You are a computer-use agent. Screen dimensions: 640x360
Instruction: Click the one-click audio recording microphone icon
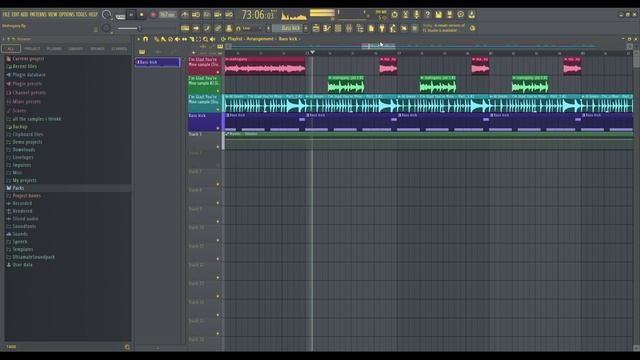(x=416, y=14)
